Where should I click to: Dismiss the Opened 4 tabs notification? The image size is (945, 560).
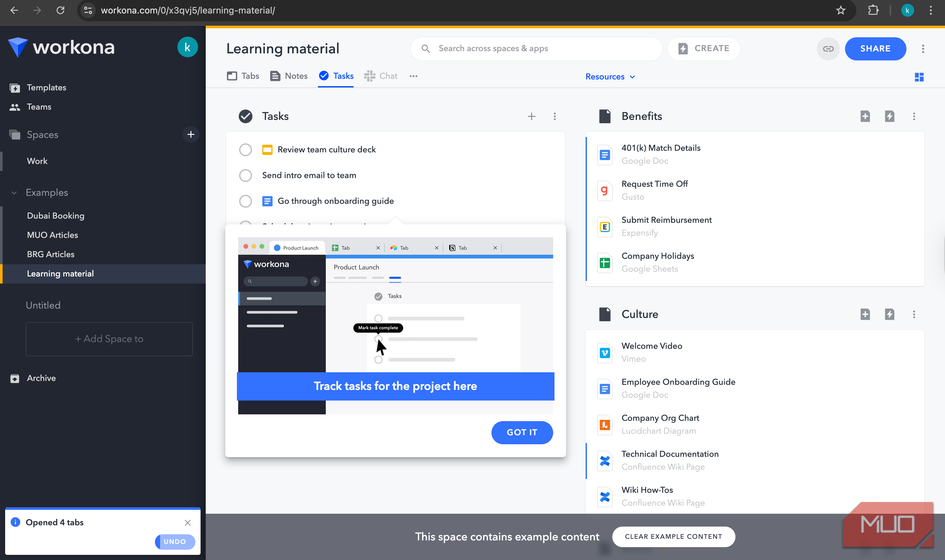(187, 522)
